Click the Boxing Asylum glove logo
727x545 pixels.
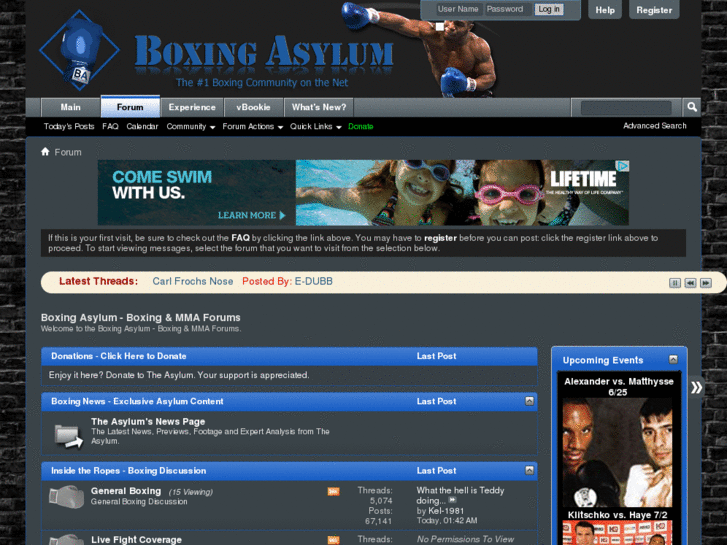click(79, 50)
